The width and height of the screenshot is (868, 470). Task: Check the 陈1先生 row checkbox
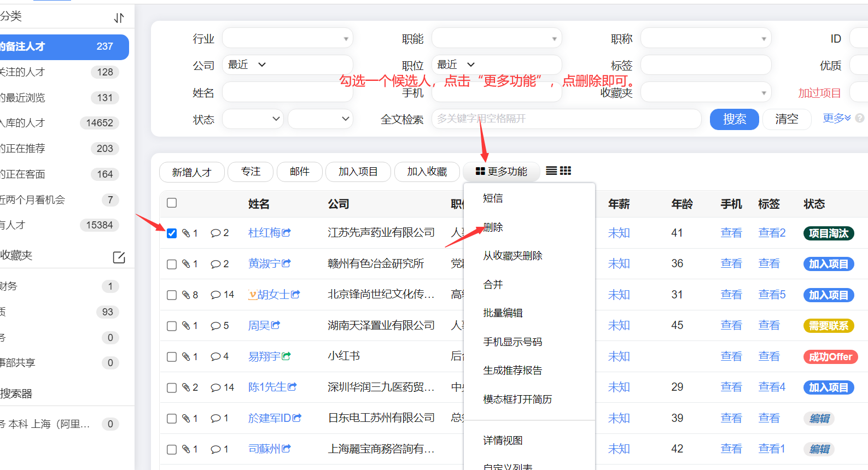(x=172, y=387)
